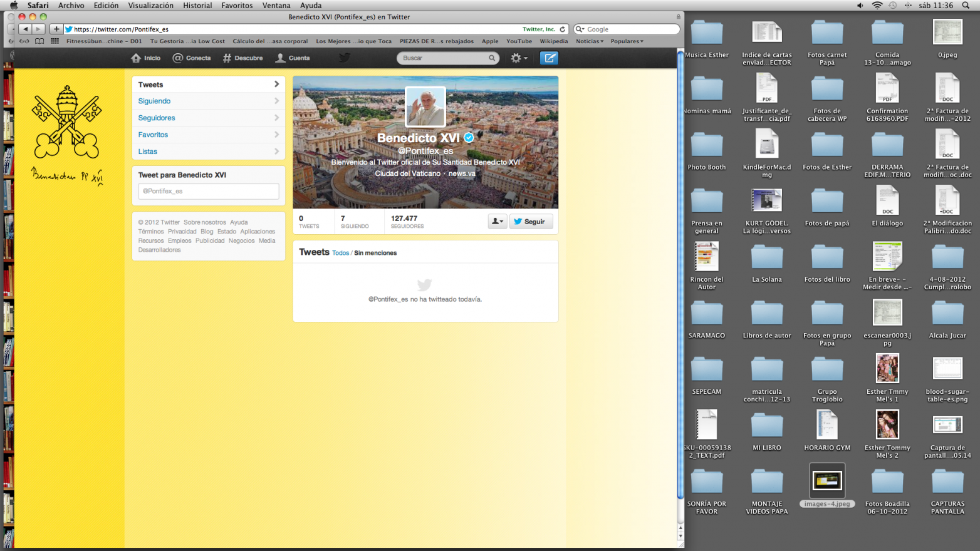Open the Edición menu

[106, 6]
